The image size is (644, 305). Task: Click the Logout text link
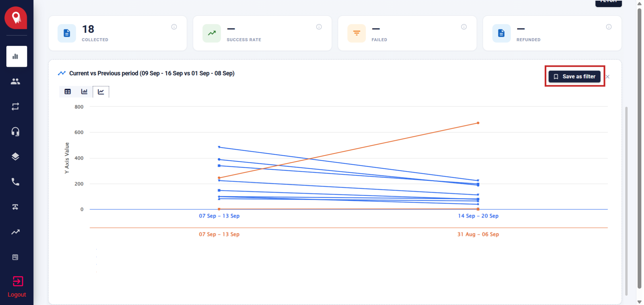pos(17,295)
